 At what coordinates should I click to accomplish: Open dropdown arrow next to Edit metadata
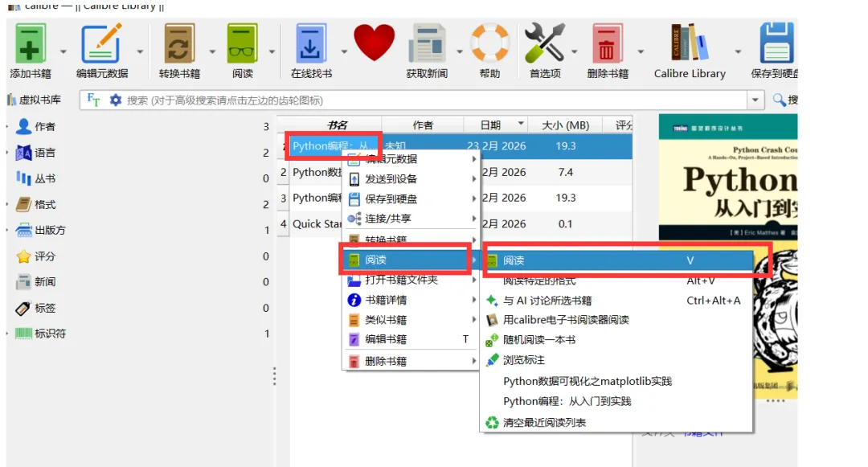(140, 51)
